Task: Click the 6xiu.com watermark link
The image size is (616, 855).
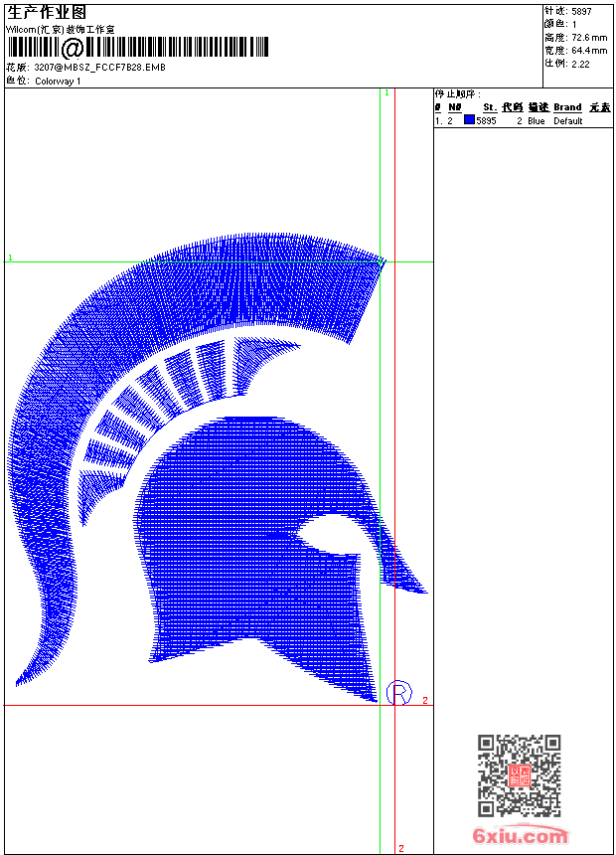Action: tap(521, 836)
